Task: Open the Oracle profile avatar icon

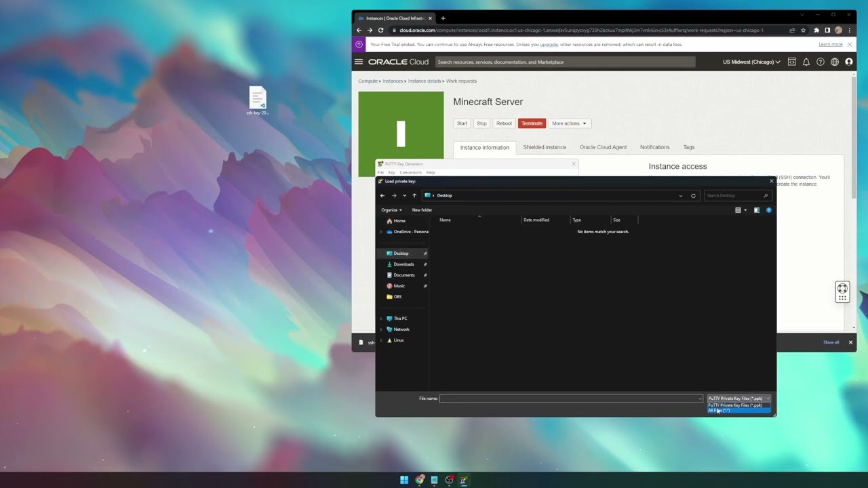Action: pyautogui.click(x=849, y=62)
